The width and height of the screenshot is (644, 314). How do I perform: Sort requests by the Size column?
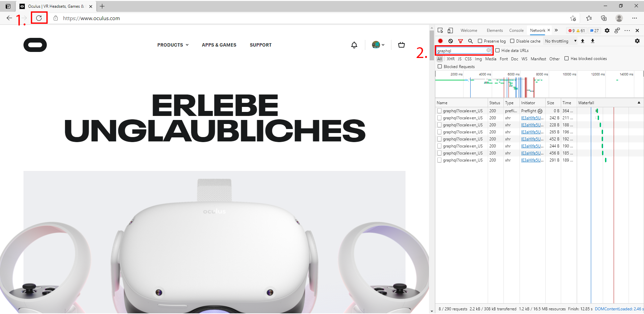click(x=553, y=103)
